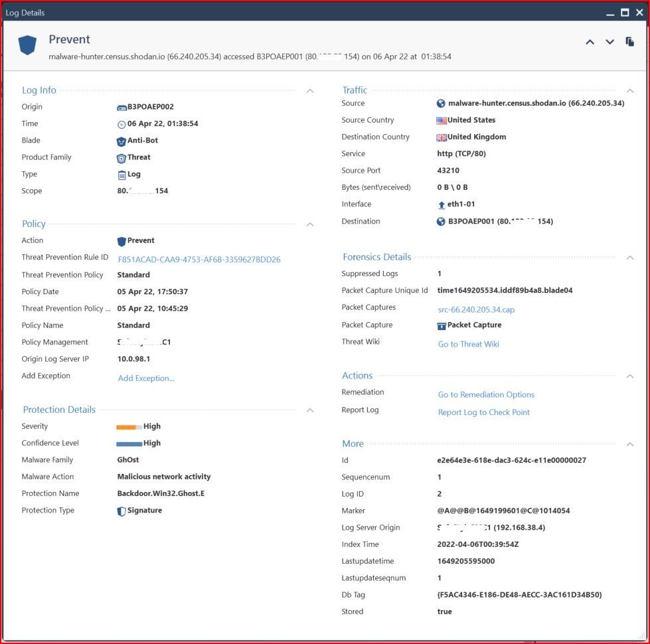Select the Db Tag GUID value

point(519,595)
